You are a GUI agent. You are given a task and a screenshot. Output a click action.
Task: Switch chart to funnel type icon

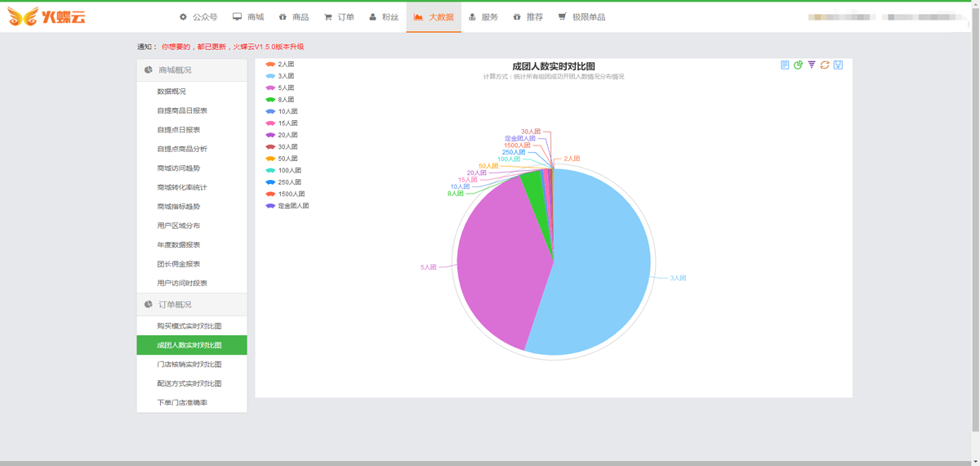click(x=812, y=65)
